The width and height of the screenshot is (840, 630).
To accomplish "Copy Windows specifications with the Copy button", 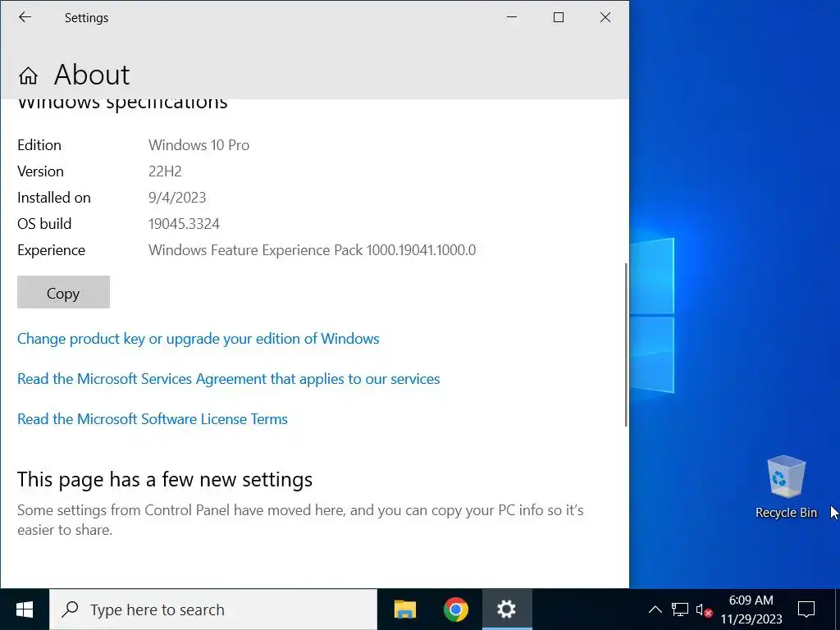I will click(63, 293).
